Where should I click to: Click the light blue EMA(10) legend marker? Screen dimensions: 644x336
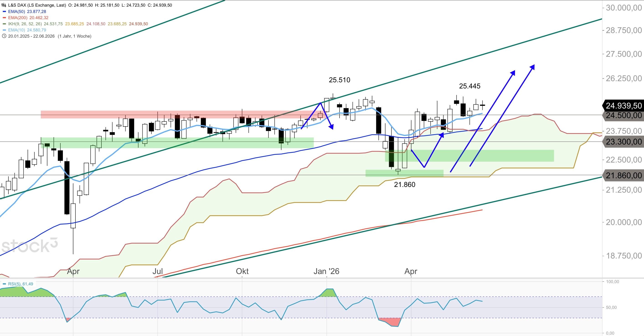coord(4,30)
